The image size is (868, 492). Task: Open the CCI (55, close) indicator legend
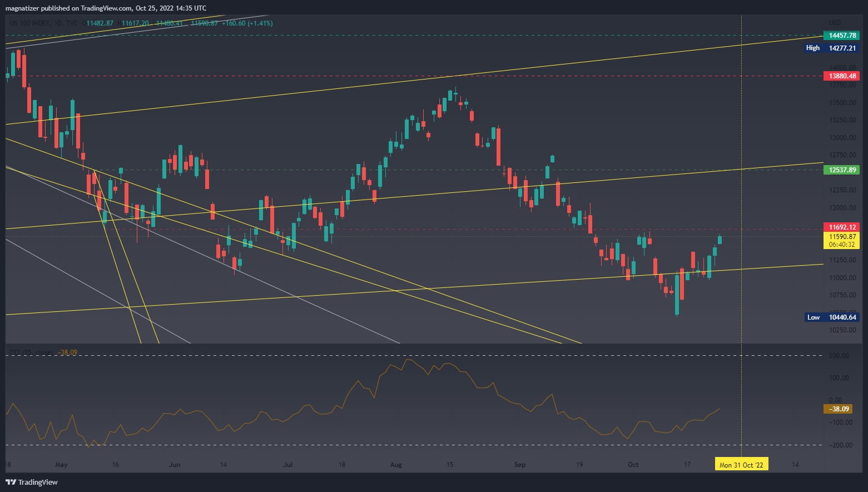click(31, 352)
